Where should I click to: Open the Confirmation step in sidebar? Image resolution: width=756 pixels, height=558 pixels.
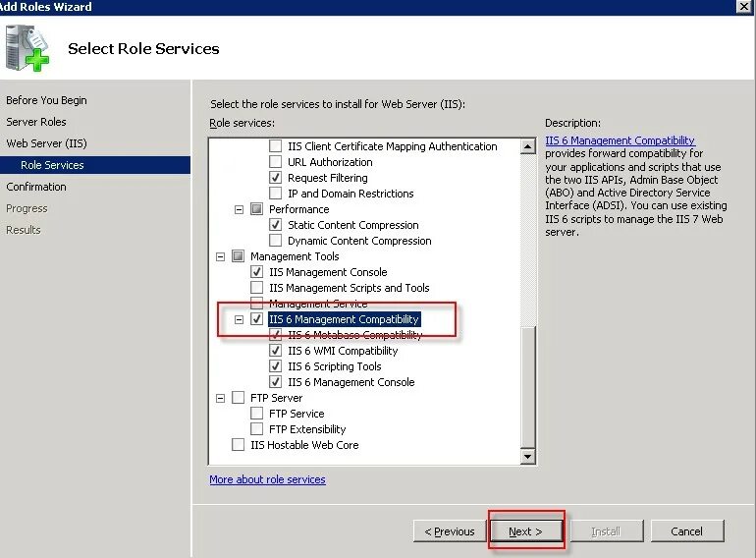(x=36, y=187)
